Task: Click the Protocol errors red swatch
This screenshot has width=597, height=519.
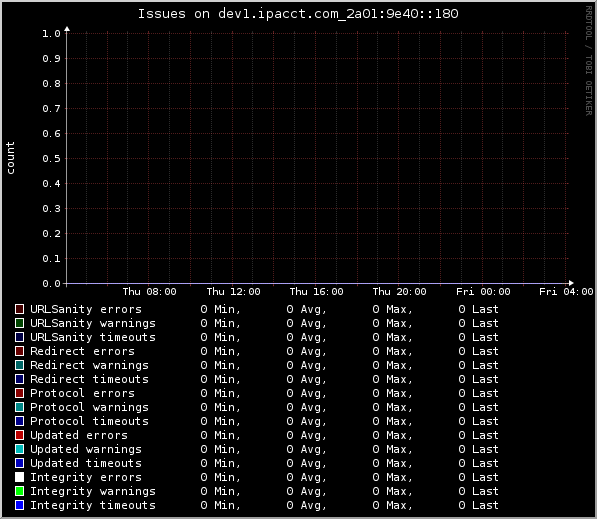Action: coord(19,393)
